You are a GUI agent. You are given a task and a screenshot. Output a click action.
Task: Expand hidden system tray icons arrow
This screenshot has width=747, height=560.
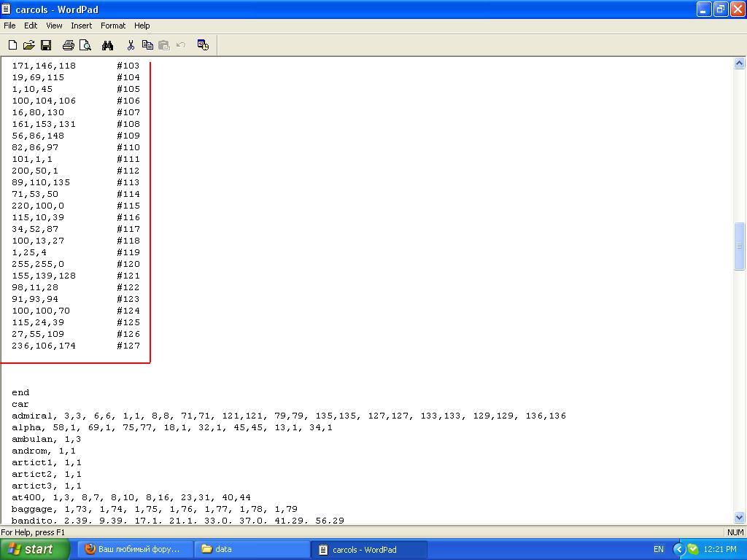coord(678,549)
